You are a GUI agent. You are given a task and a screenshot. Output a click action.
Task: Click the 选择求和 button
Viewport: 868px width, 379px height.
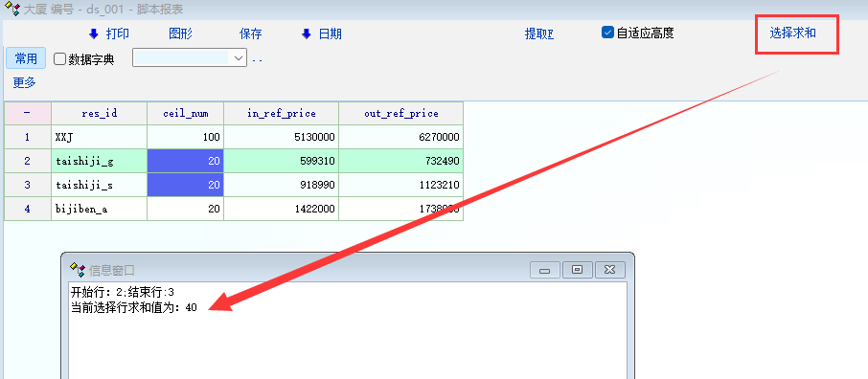[x=792, y=33]
